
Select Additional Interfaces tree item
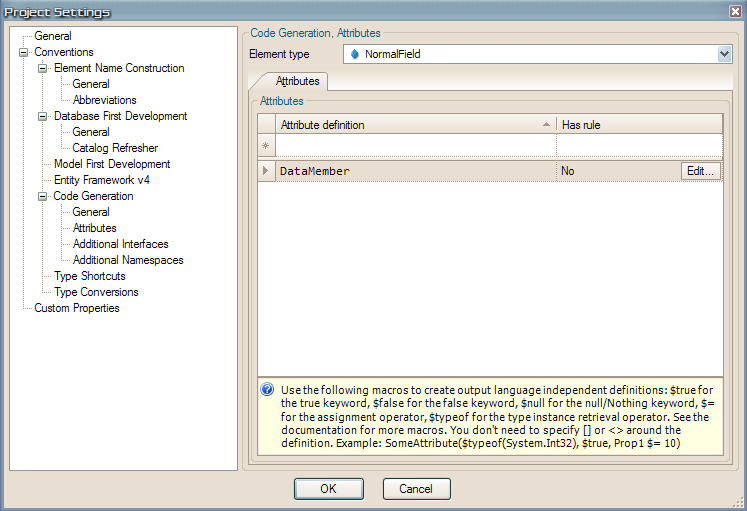tap(121, 244)
